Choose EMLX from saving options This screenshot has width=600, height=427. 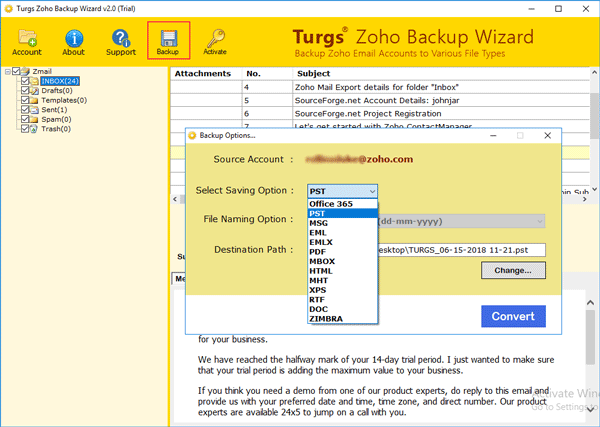tap(342, 242)
